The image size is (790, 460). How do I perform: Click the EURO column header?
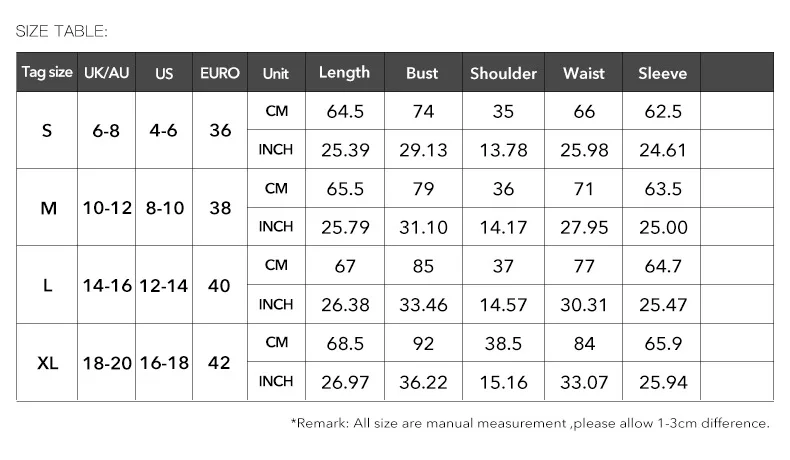[220, 74]
